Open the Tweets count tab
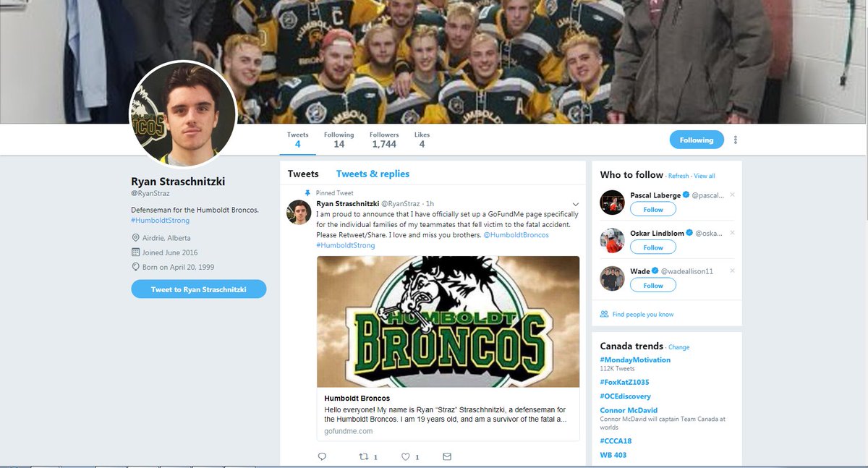The height and width of the screenshot is (468, 868). (x=298, y=140)
